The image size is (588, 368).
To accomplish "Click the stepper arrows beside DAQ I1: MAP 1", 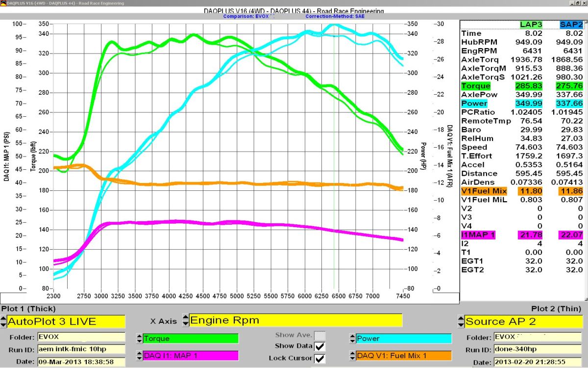I will [140, 355].
